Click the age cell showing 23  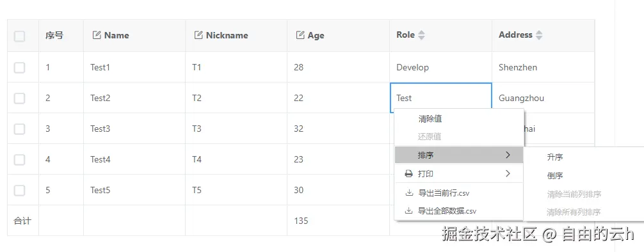point(339,160)
